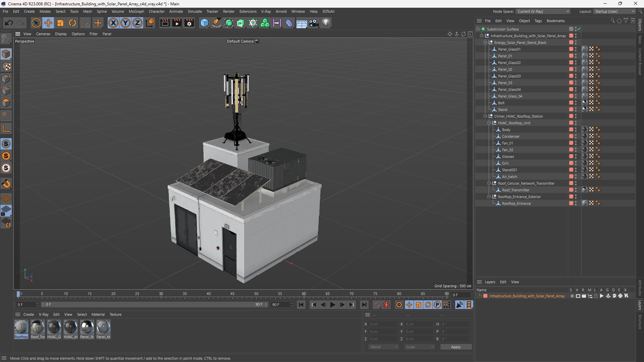Viewport: 644px width, 362px height.
Task: Open the Floor/environment grid icon
Action: click(x=302, y=23)
